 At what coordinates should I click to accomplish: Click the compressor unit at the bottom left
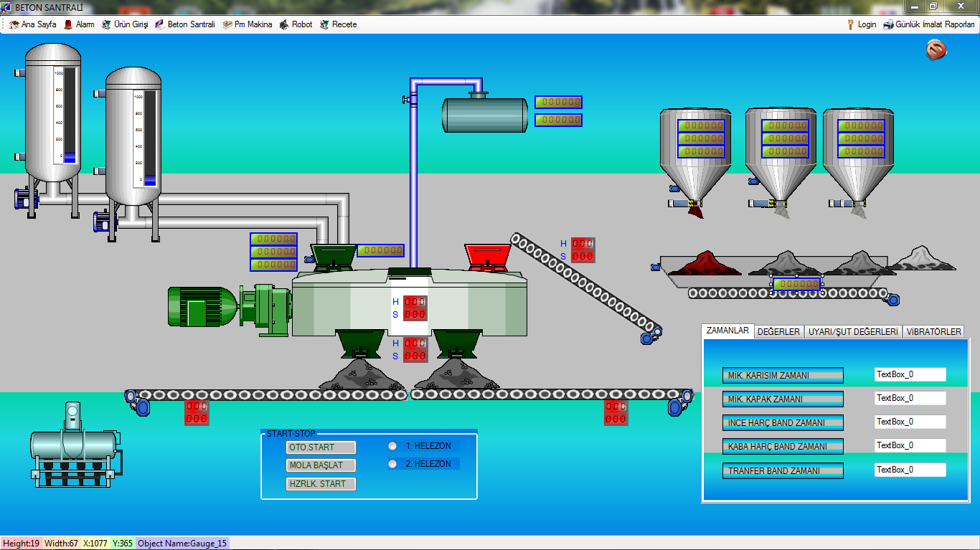click(75, 445)
